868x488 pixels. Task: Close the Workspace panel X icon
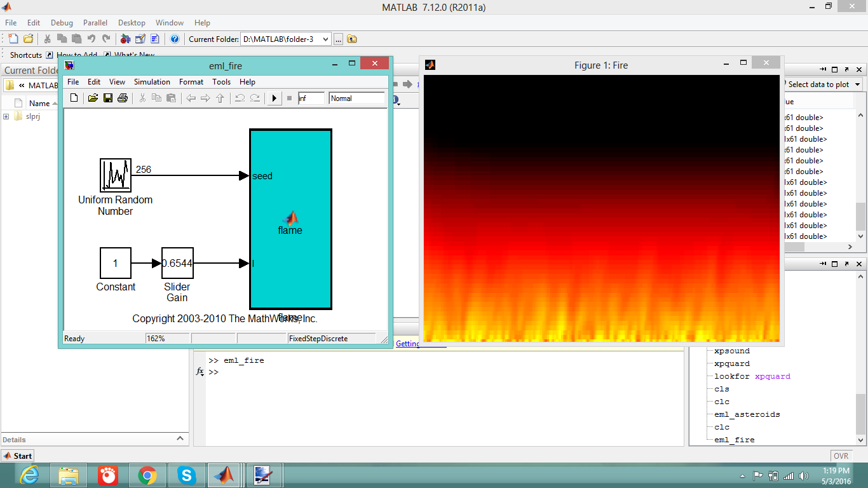[859, 69]
